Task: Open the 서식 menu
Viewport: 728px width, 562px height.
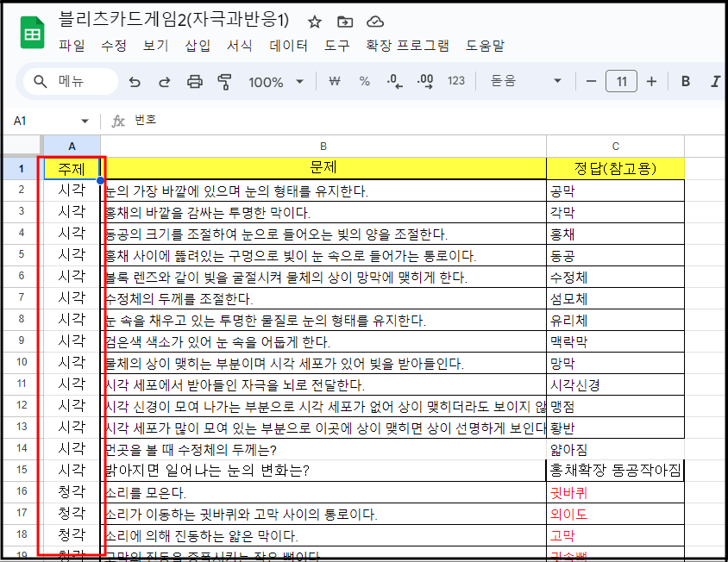Action: click(240, 46)
